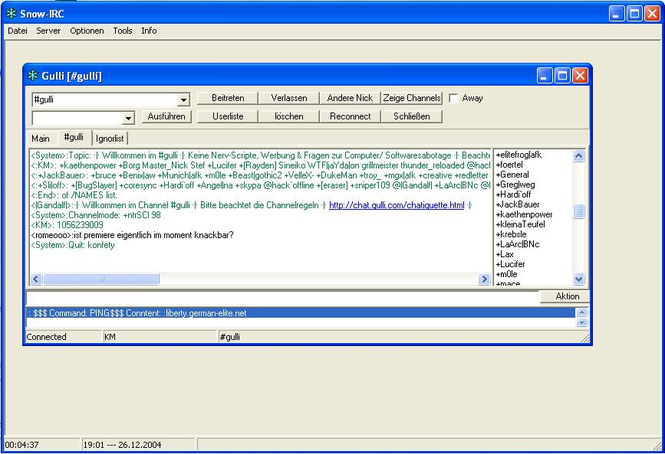Select user +LaArc|BNc in list

point(517,244)
